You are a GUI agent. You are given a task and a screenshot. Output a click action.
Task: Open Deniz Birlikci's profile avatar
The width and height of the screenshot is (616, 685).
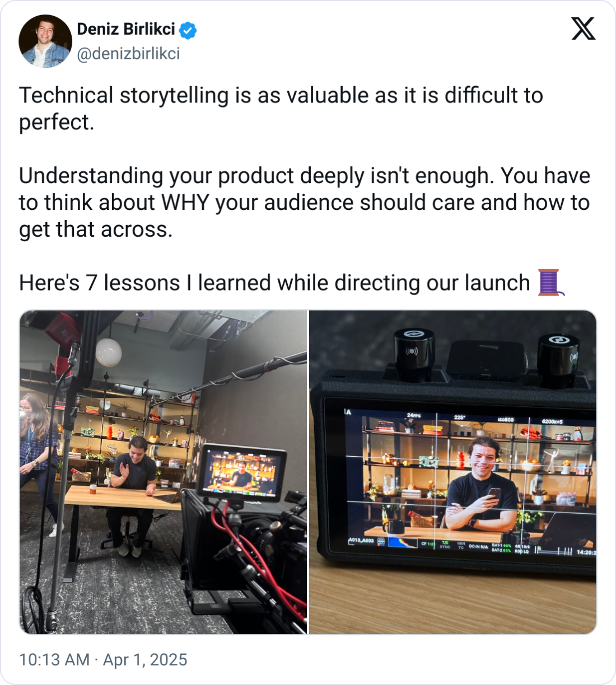point(45,41)
